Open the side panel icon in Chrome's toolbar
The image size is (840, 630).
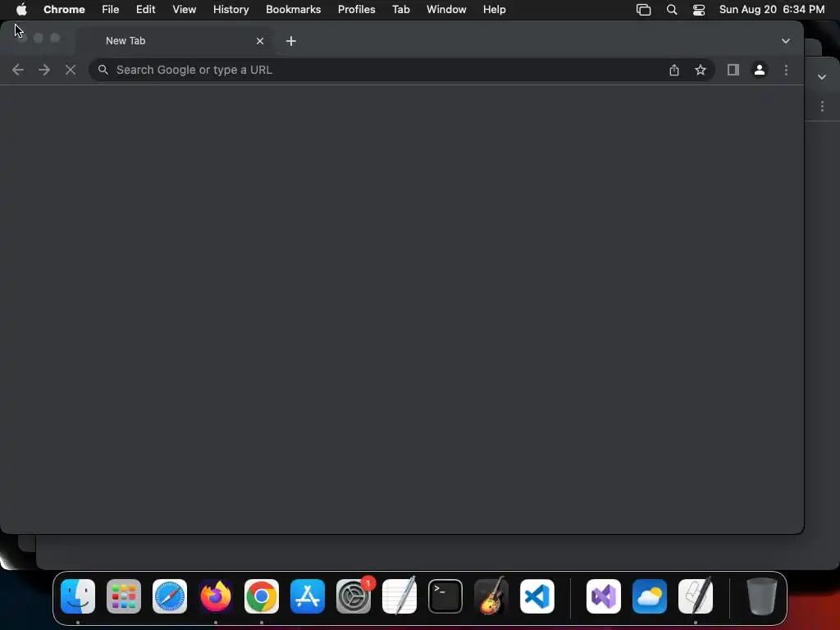733,70
